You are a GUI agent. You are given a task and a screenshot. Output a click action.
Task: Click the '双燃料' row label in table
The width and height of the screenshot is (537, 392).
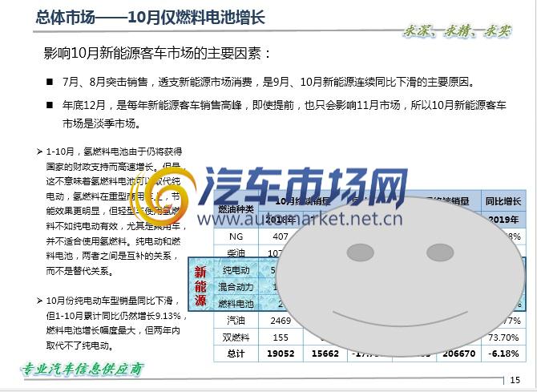coord(236,337)
